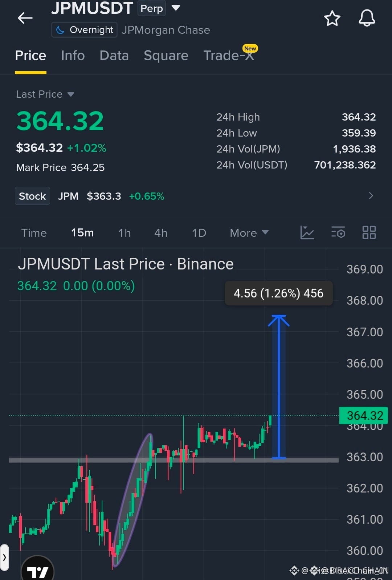Image resolution: width=392 pixels, height=580 pixels.
Task: Open the chart layout grid icon
Action: [x=369, y=232]
